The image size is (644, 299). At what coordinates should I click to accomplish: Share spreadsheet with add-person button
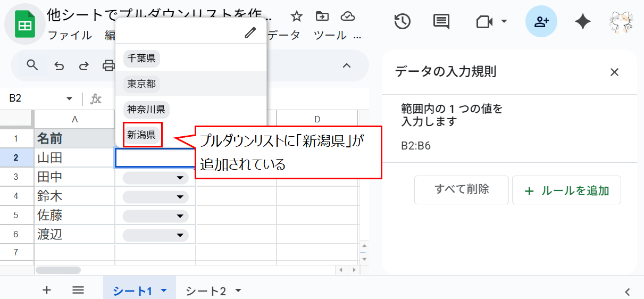(x=541, y=22)
